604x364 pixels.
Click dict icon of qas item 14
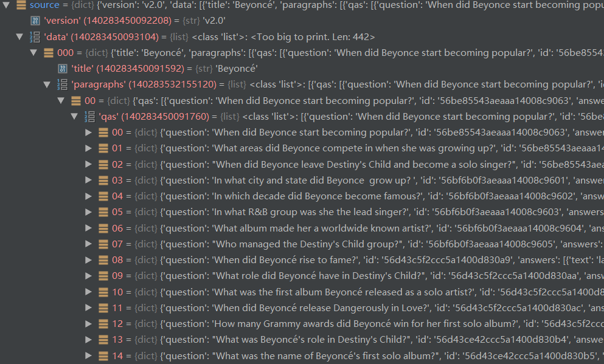pyautogui.click(x=103, y=356)
